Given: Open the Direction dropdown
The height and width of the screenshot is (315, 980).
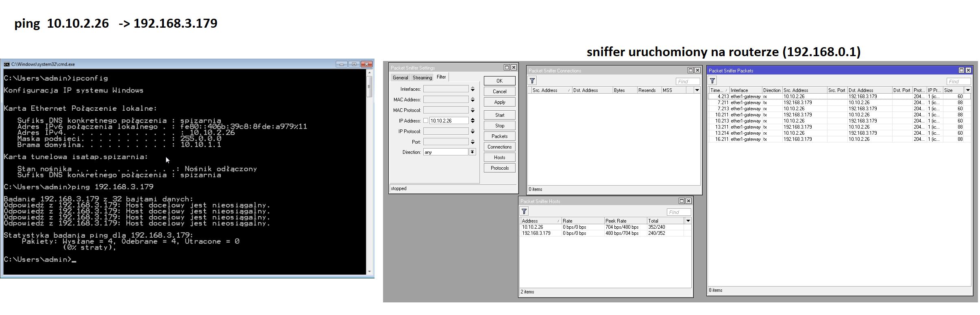Looking at the screenshot, I should pyautogui.click(x=473, y=152).
